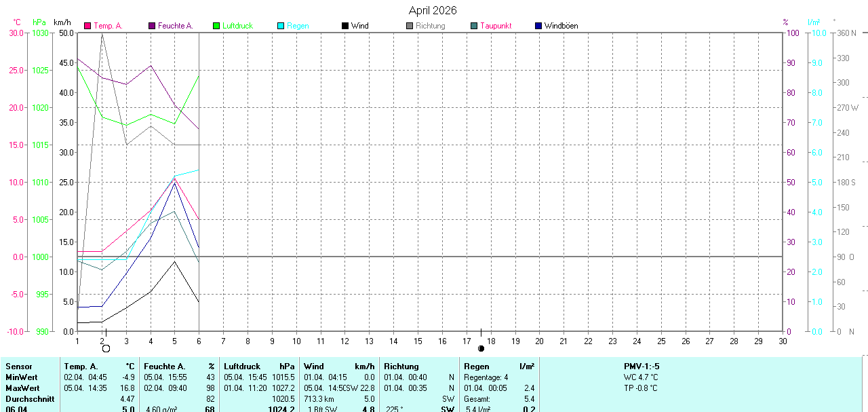Click the blue Windböen legend swatch
The width and height of the screenshot is (868, 412).
pyautogui.click(x=538, y=26)
